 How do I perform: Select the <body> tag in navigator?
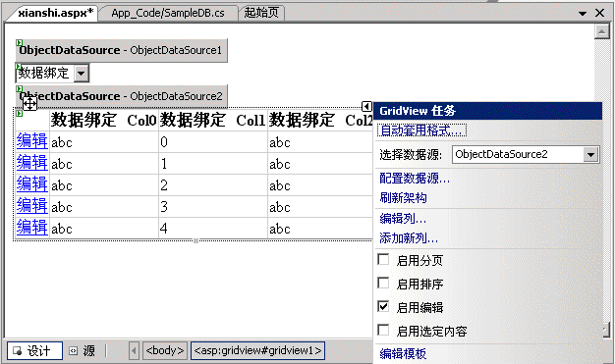[164, 350]
